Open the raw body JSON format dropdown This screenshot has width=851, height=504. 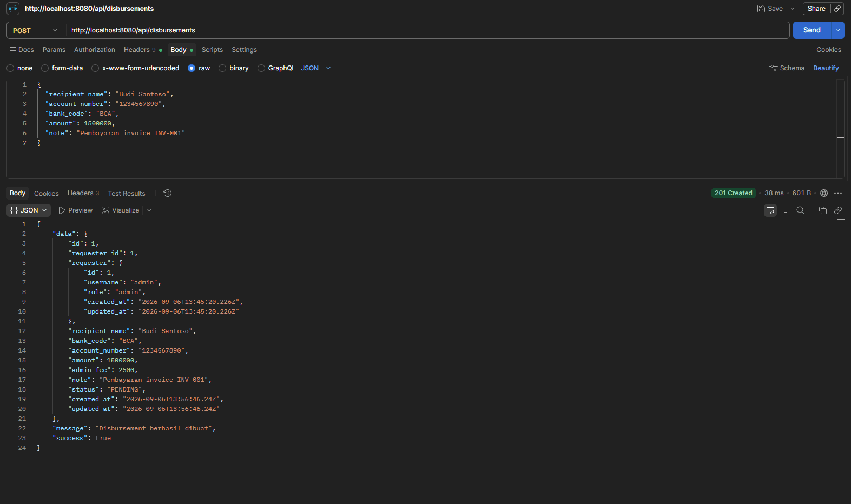[316, 68]
